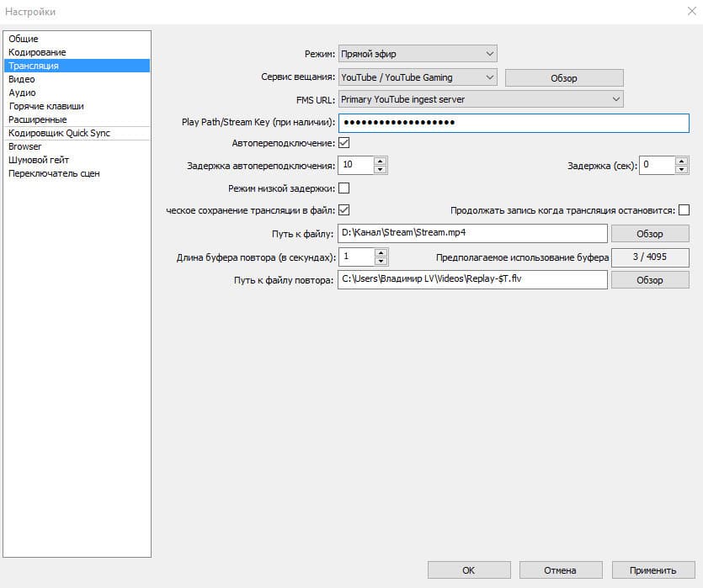The width and height of the screenshot is (703, 588).
Task: Enable continue recording when stream stops
Action: pos(684,210)
